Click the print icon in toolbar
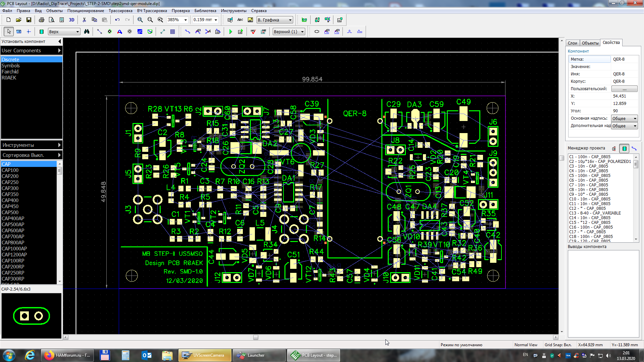644x362 pixels. (41, 20)
